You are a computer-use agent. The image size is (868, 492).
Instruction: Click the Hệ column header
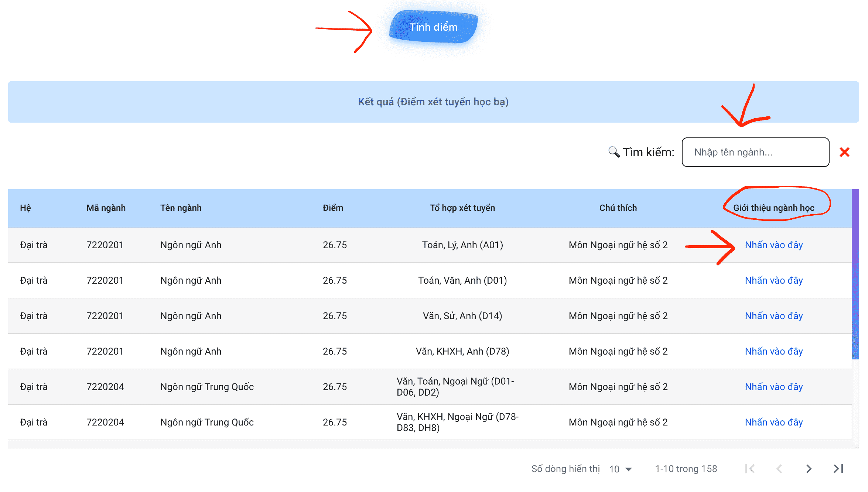click(25, 208)
